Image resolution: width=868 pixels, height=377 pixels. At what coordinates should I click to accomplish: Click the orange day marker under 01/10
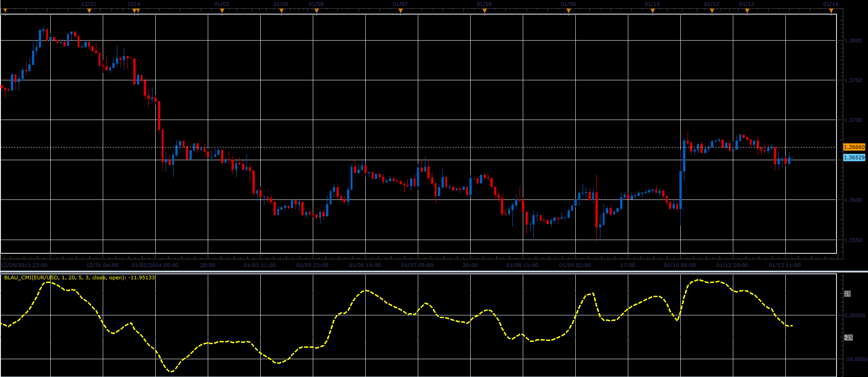point(652,12)
